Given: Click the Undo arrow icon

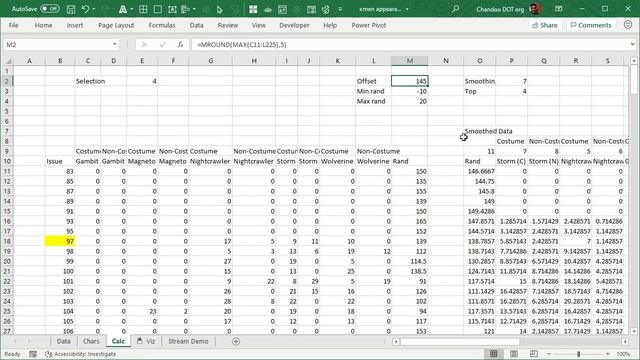Looking at the screenshot, I should [x=85, y=9].
